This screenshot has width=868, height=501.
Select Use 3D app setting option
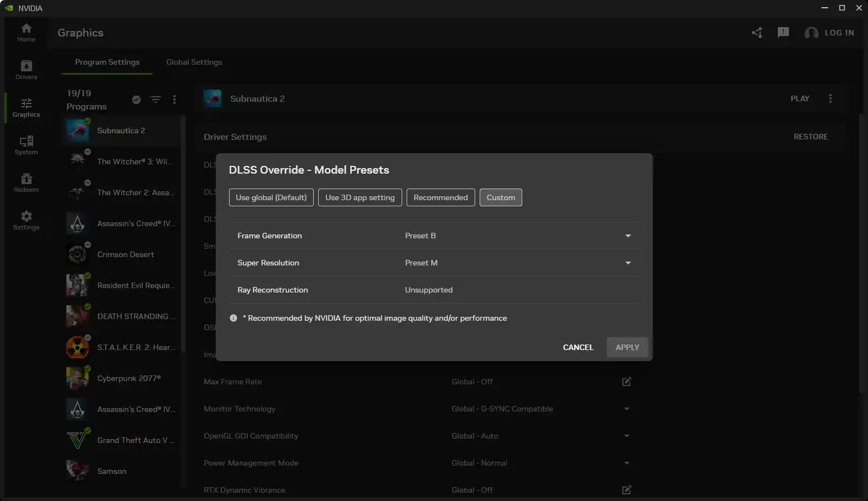click(360, 197)
